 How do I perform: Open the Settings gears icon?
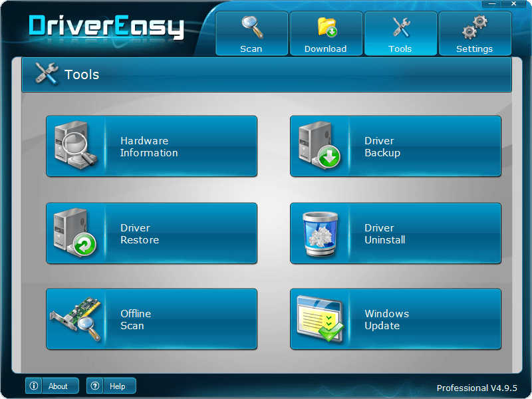(x=475, y=25)
